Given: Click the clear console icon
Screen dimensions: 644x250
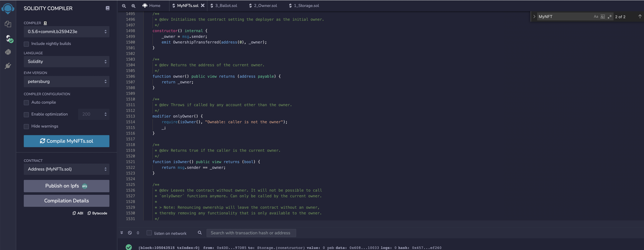Looking at the screenshot, I should (x=130, y=233).
